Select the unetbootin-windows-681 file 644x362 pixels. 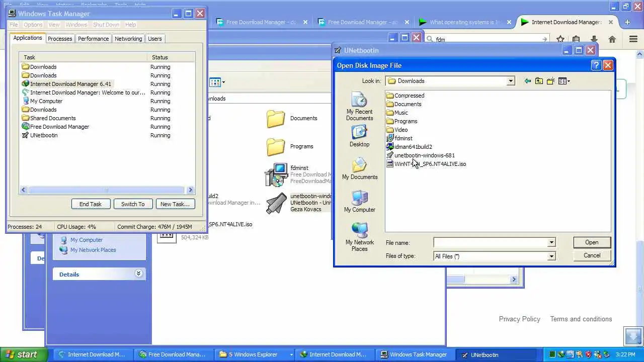[420, 155]
